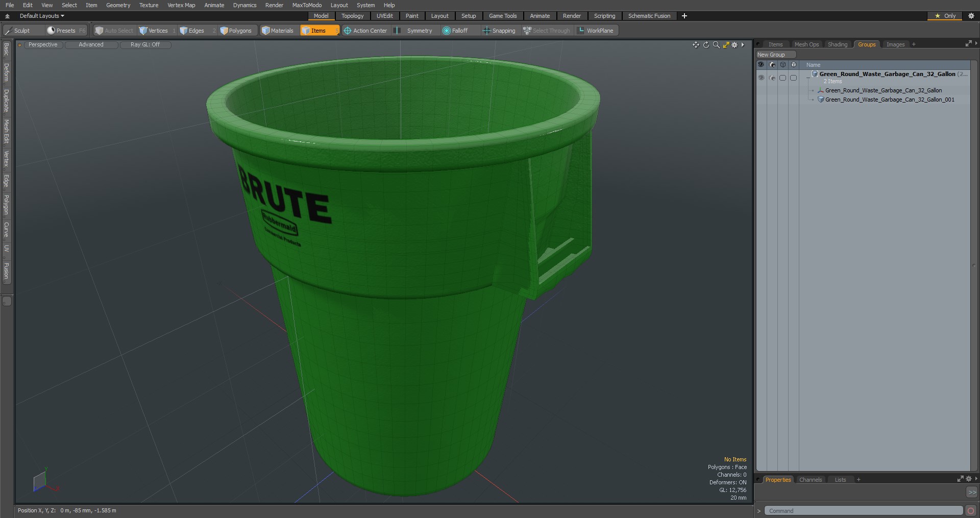Toggle Snapping
980x518 pixels.
click(499, 31)
